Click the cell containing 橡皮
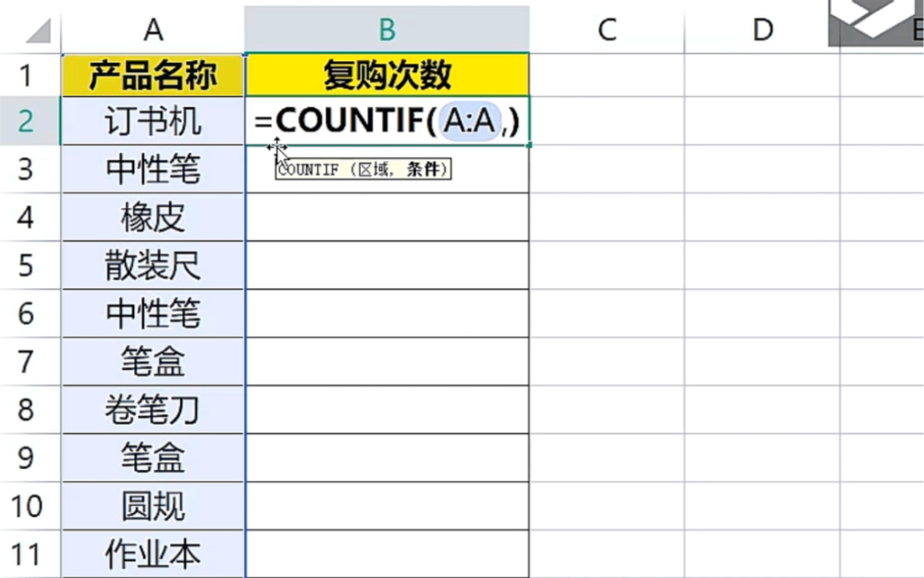This screenshot has width=924, height=578. point(153,217)
